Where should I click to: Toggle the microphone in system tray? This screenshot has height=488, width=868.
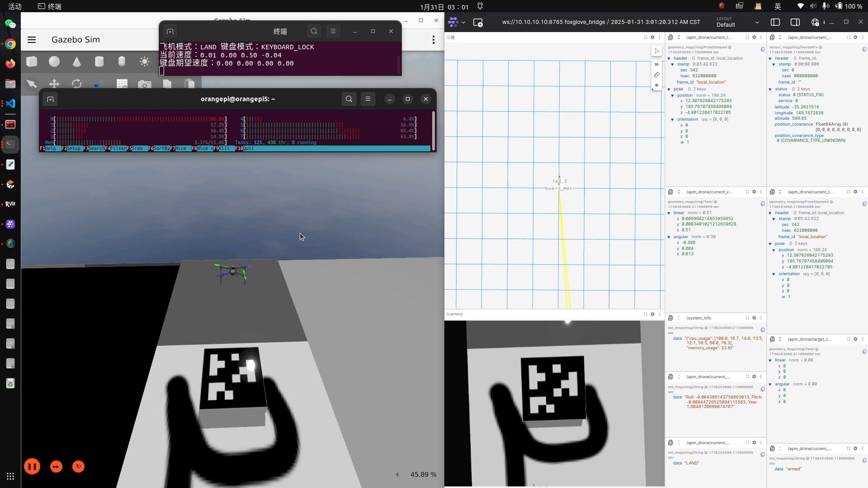[x=826, y=6]
